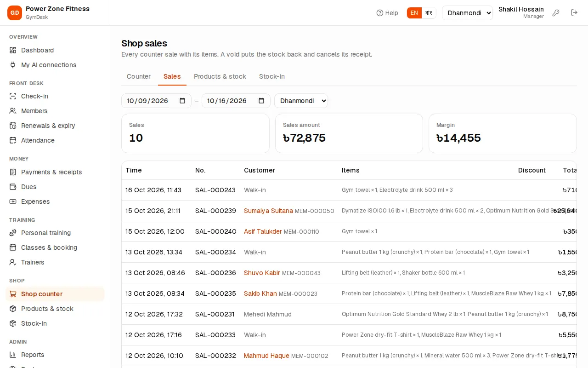Open the Products & stock tab
The width and height of the screenshot is (588, 368).
(220, 76)
